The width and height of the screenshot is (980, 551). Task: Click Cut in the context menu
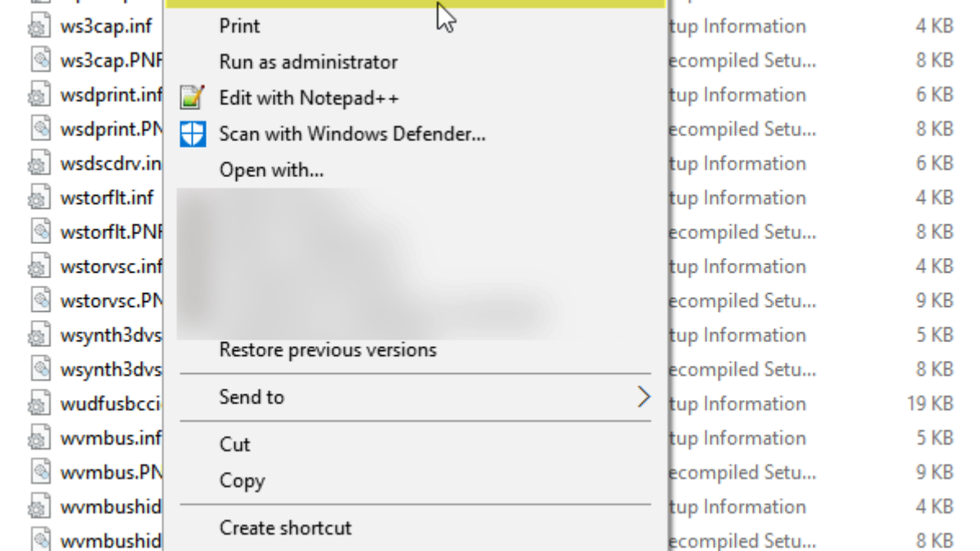click(x=234, y=445)
